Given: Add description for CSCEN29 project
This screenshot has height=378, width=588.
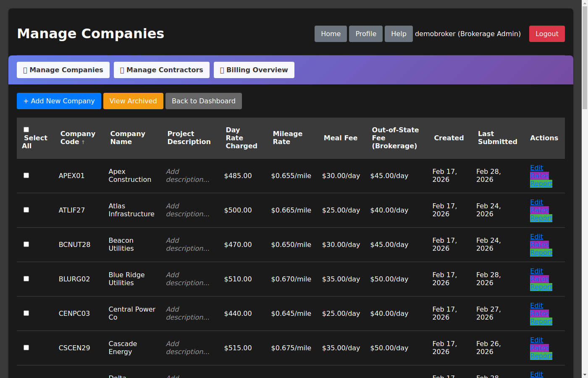Looking at the screenshot, I should point(188,348).
